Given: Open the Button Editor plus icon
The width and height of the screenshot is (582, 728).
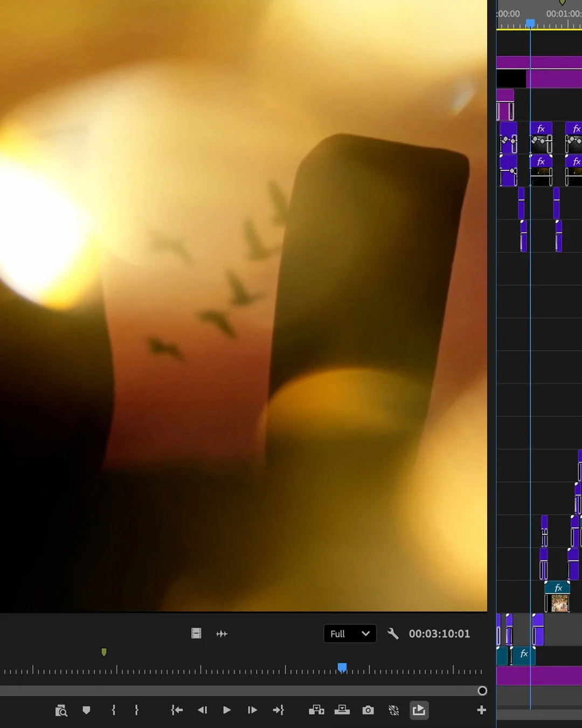Looking at the screenshot, I should point(482,710).
